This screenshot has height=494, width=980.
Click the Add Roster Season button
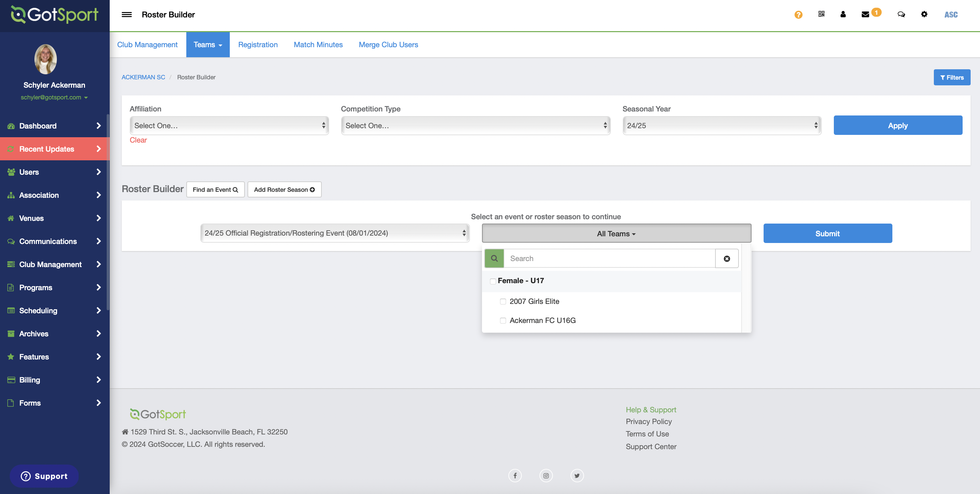pos(284,189)
